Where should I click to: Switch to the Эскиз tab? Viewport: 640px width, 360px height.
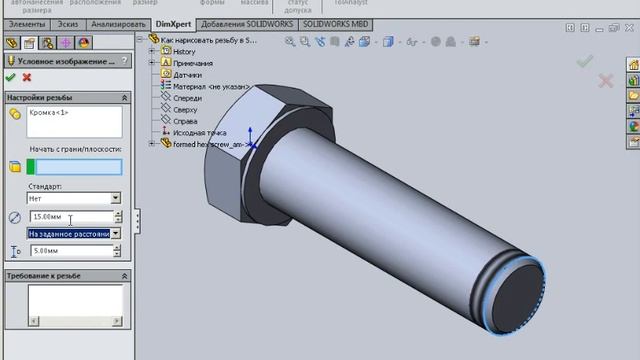coord(68,24)
